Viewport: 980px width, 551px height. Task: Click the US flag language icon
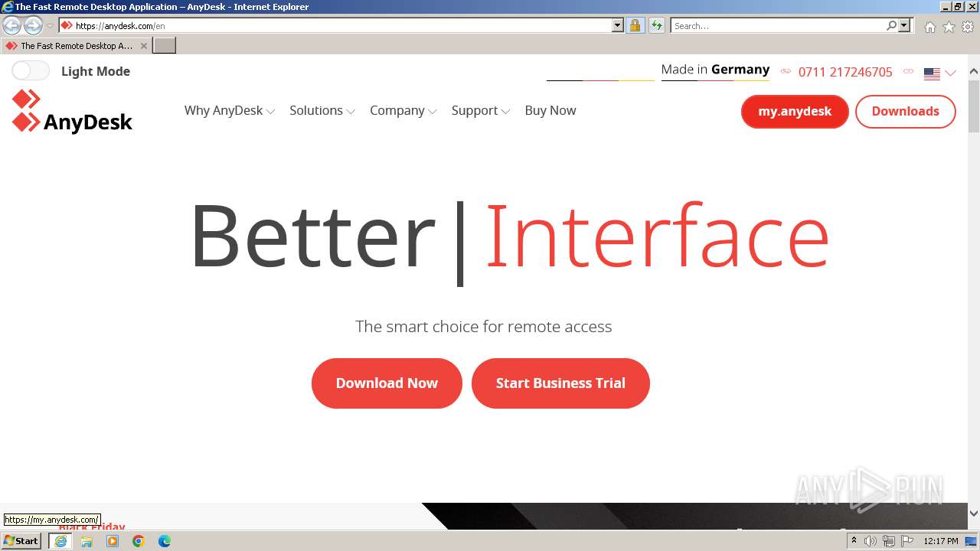[932, 73]
